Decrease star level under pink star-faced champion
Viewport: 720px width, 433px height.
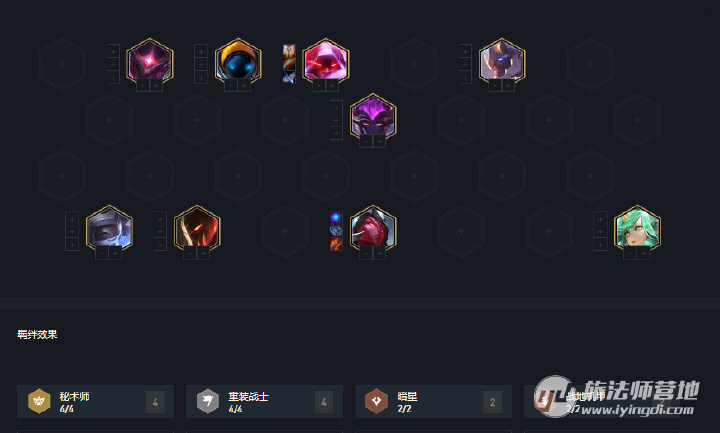(143, 86)
